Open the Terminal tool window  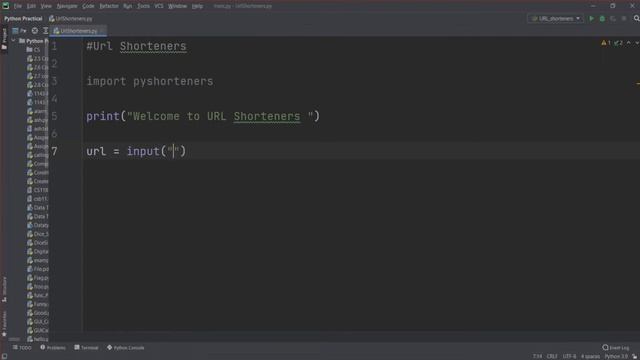[87, 348]
